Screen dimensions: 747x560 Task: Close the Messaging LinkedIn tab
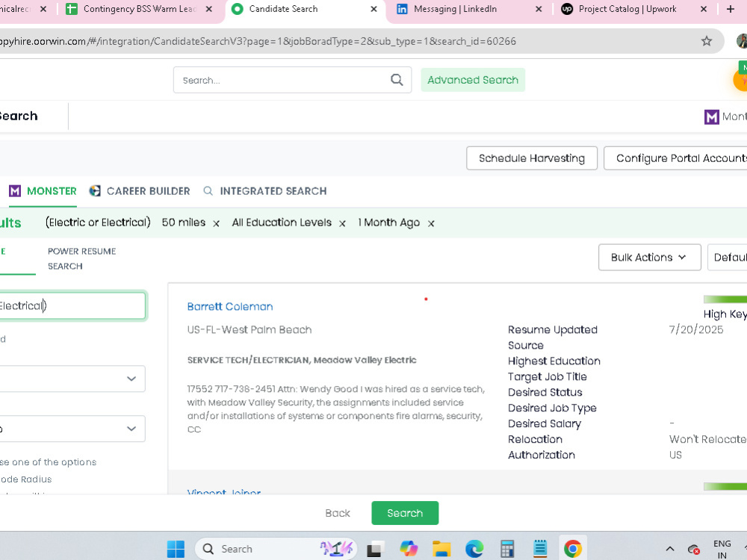click(x=539, y=9)
